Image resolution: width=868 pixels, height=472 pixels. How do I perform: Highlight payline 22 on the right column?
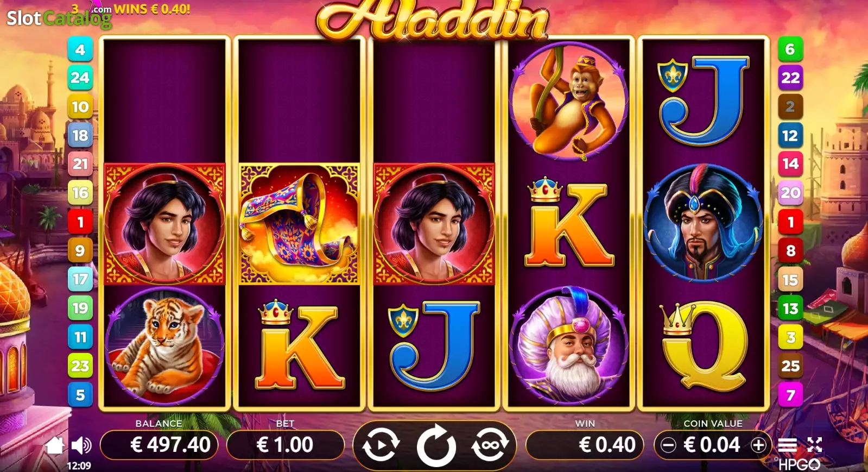(x=790, y=78)
